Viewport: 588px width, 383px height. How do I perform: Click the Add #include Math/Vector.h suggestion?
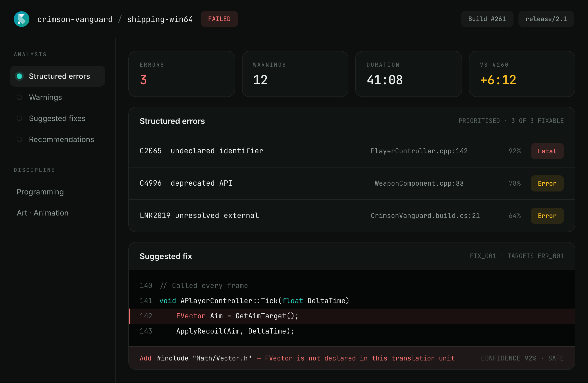tap(297, 358)
